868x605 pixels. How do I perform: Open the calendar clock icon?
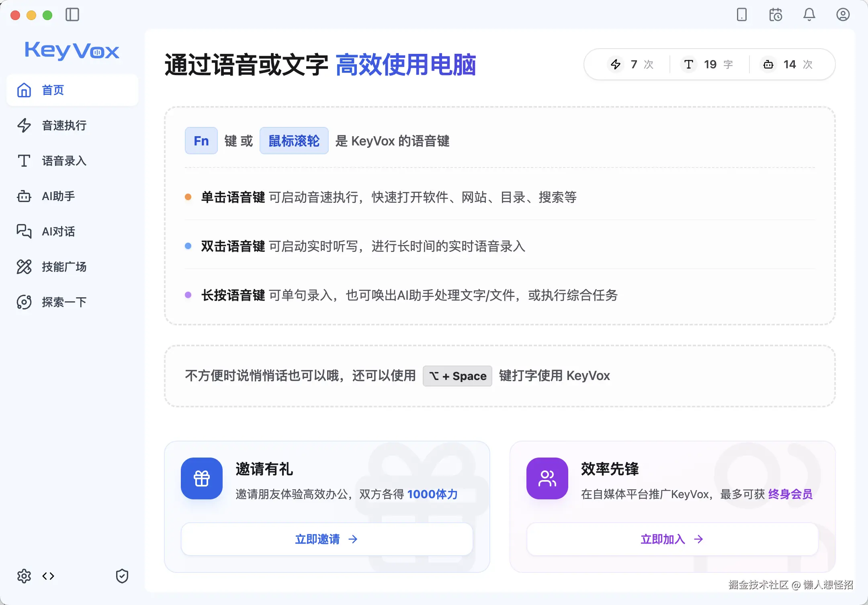tap(775, 15)
